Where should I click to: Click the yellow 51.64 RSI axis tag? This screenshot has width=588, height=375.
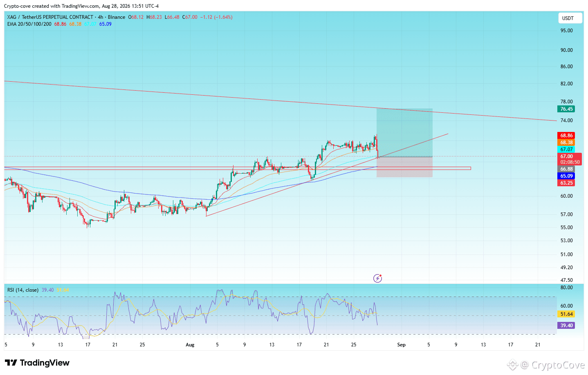pos(566,314)
